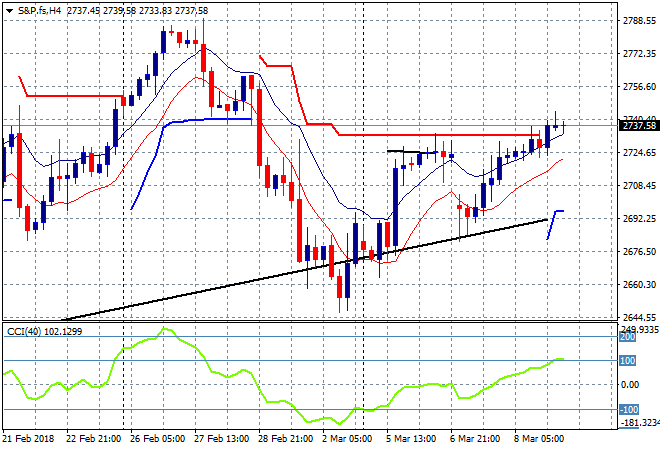Click the S&P.fs,H4 chart title text

coord(40,11)
